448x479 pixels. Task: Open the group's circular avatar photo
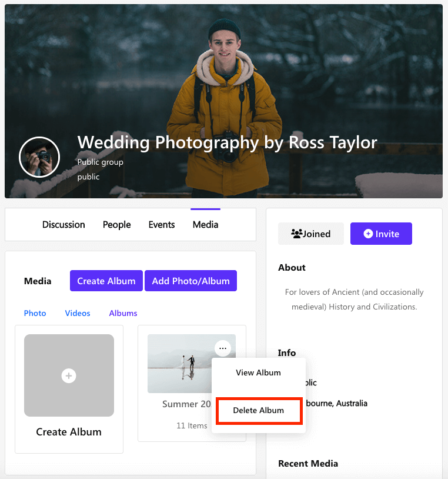coord(39,157)
